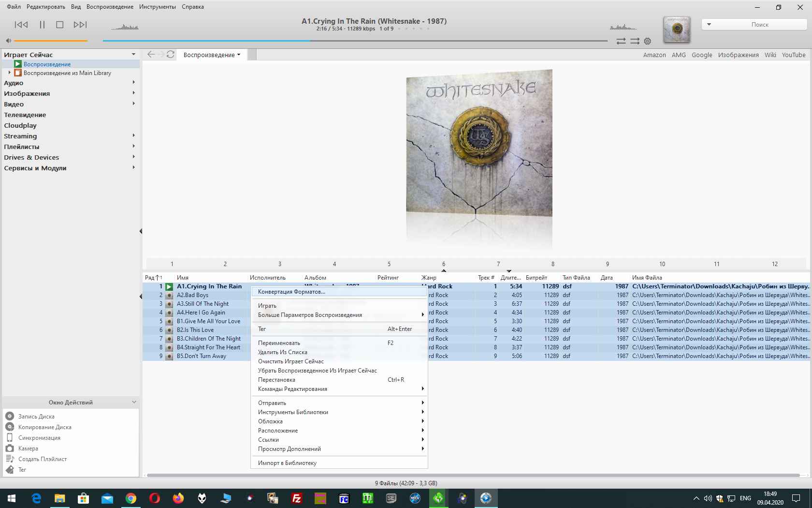The height and width of the screenshot is (508, 812).
Task: Choose Удалить Из Списка
Action: [x=339, y=352]
